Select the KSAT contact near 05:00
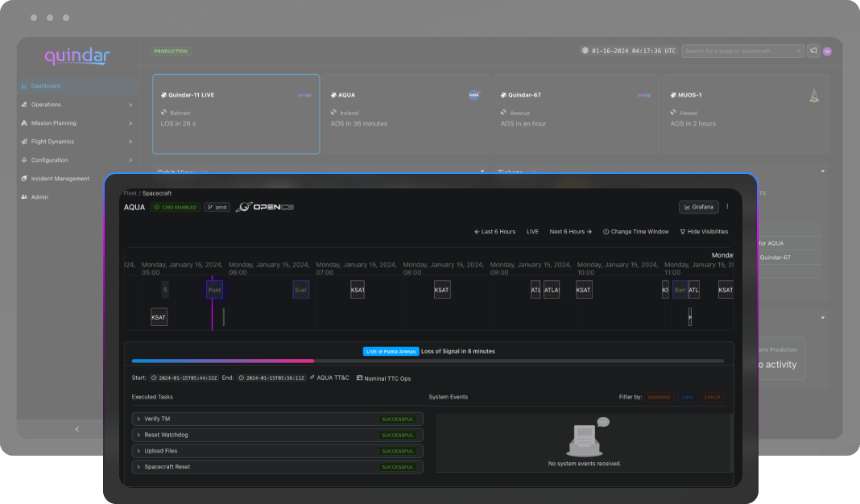This screenshot has width=860, height=504. (x=159, y=317)
